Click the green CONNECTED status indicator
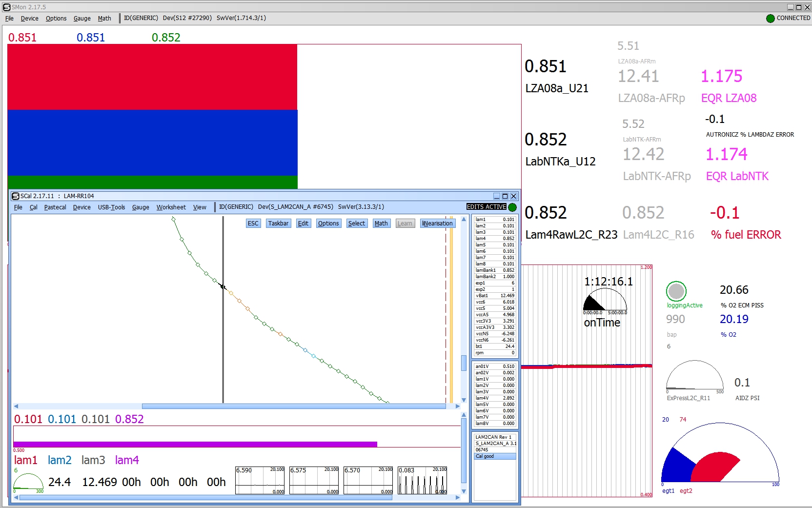 click(771, 19)
